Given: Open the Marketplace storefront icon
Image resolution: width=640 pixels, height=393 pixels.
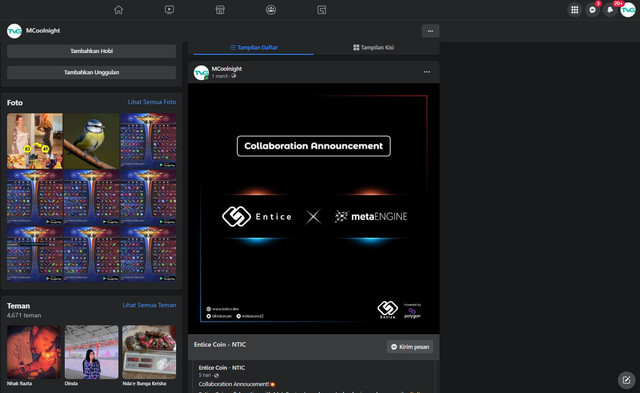Looking at the screenshot, I should coord(220,9).
